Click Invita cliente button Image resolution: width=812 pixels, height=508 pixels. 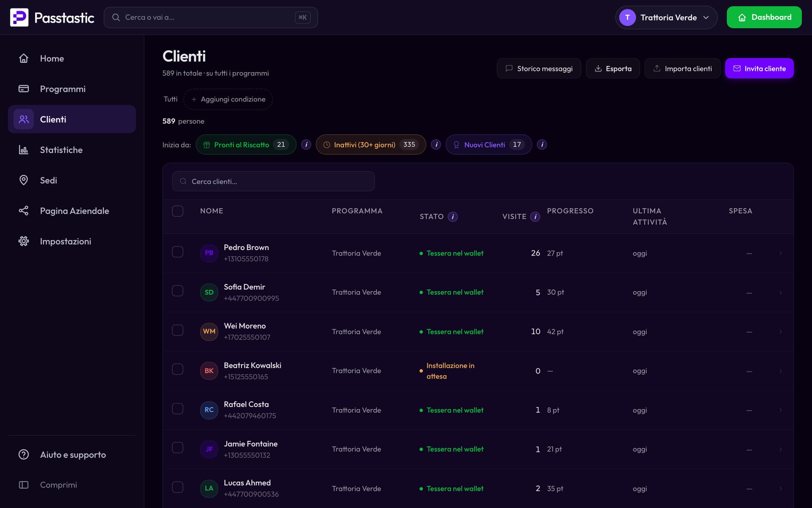point(759,68)
